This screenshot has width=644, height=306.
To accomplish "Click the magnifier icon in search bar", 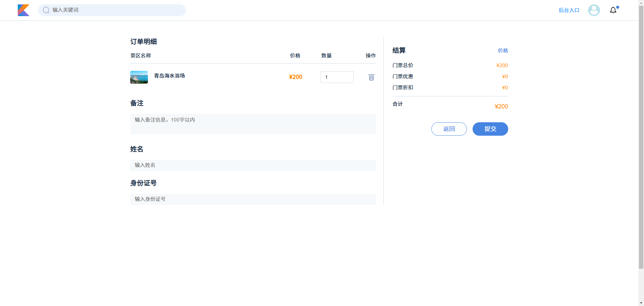I will pos(46,10).
